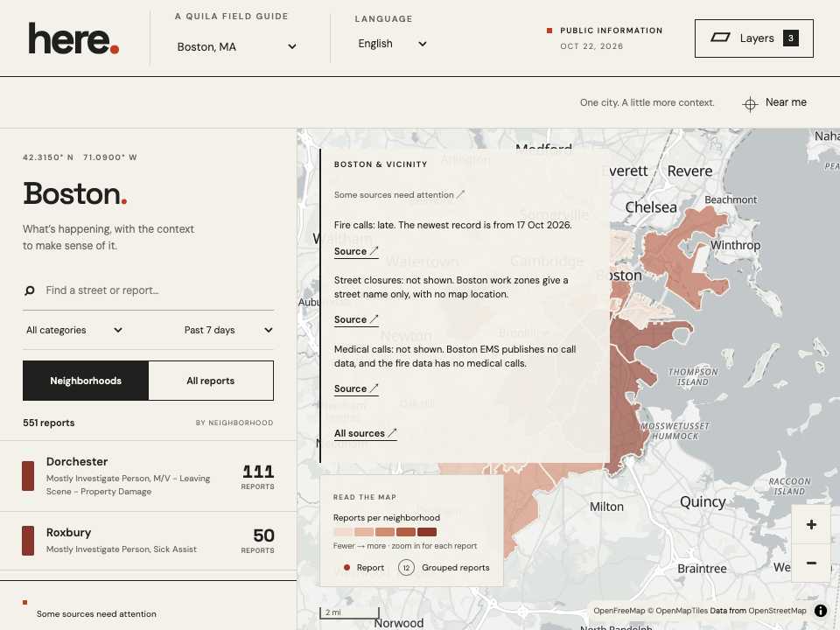Click 'Some sources need attention' in map panel
Viewport: 840px width, 630px height.
pos(399,195)
